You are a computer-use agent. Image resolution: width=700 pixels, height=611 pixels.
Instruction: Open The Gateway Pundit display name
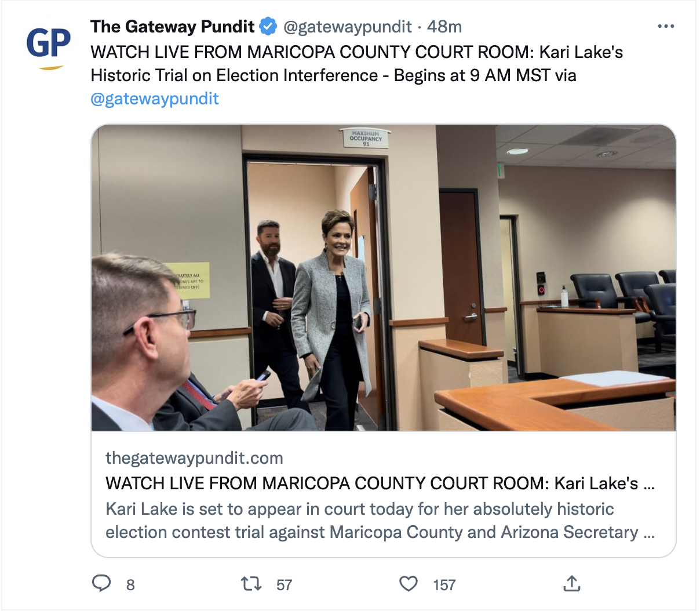pyautogui.click(x=173, y=27)
